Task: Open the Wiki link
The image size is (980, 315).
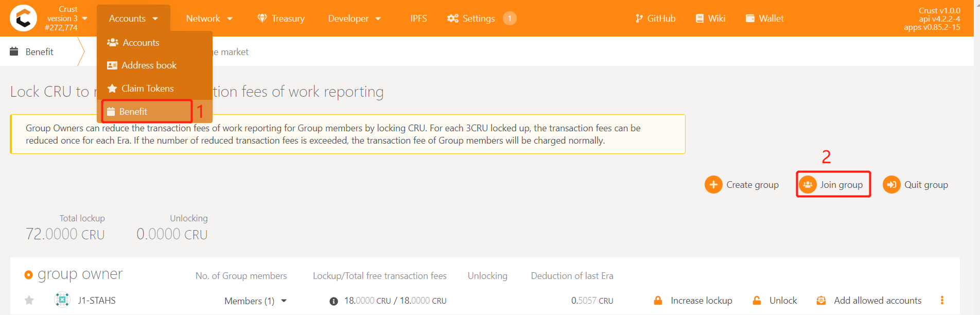Action: 710,19
